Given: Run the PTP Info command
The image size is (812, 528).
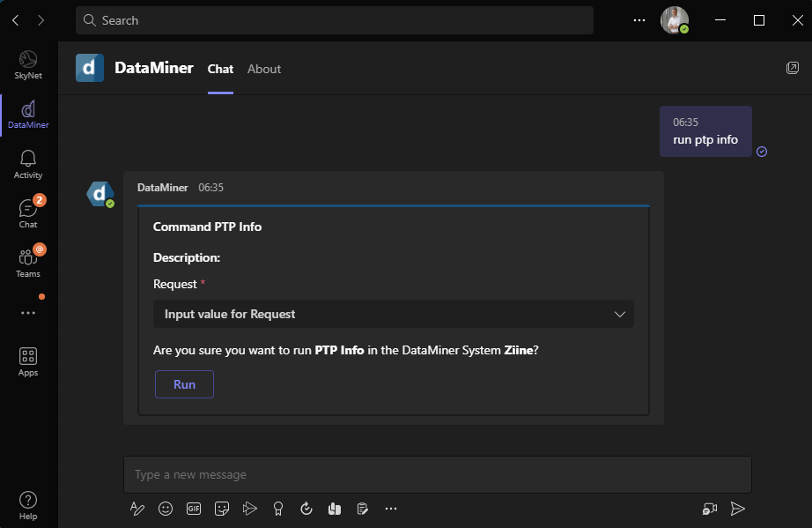Looking at the screenshot, I should (x=184, y=384).
